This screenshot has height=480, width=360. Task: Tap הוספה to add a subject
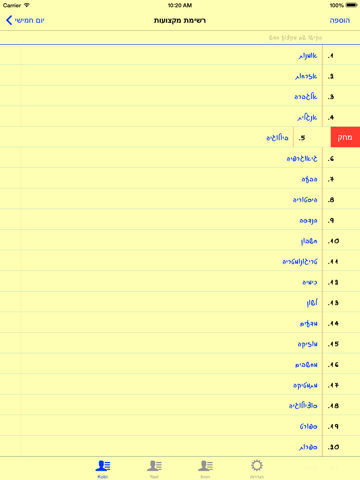340,20
